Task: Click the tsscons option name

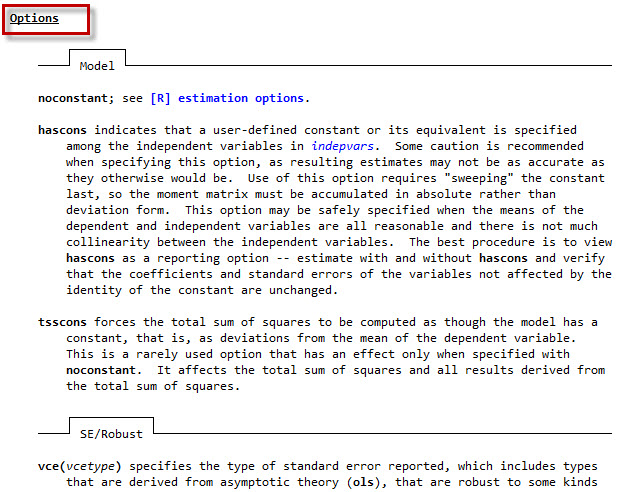Action: coord(62,322)
